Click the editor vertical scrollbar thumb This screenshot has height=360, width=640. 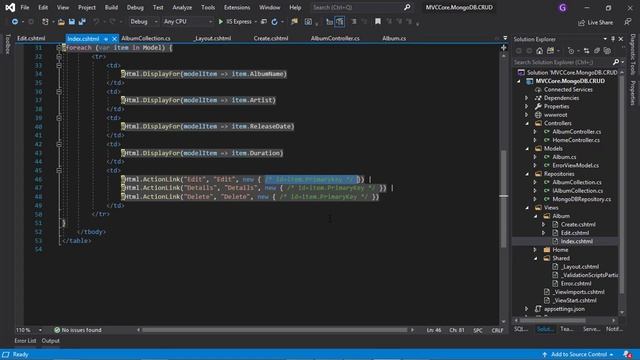[x=504, y=199]
